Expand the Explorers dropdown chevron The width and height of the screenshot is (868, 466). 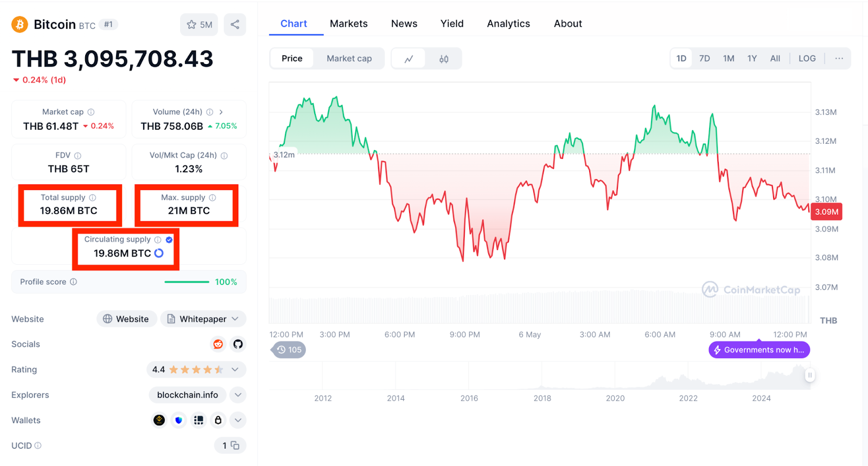click(x=238, y=395)
